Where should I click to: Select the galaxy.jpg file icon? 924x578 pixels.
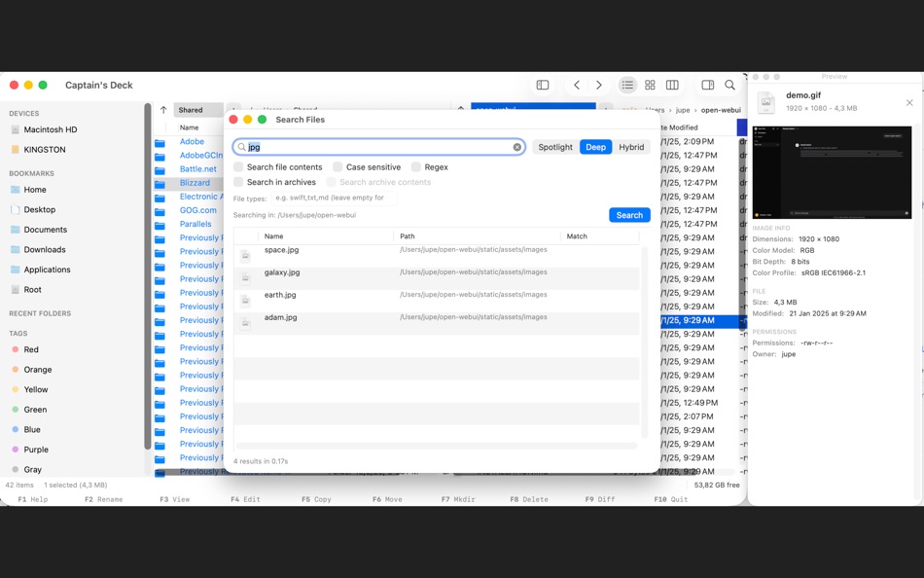coord(245,277)
